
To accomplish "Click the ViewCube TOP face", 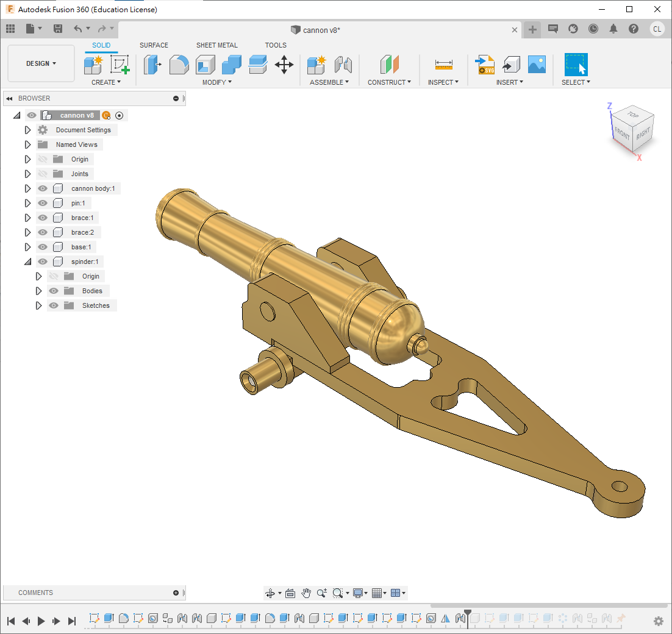I will 633,115.
